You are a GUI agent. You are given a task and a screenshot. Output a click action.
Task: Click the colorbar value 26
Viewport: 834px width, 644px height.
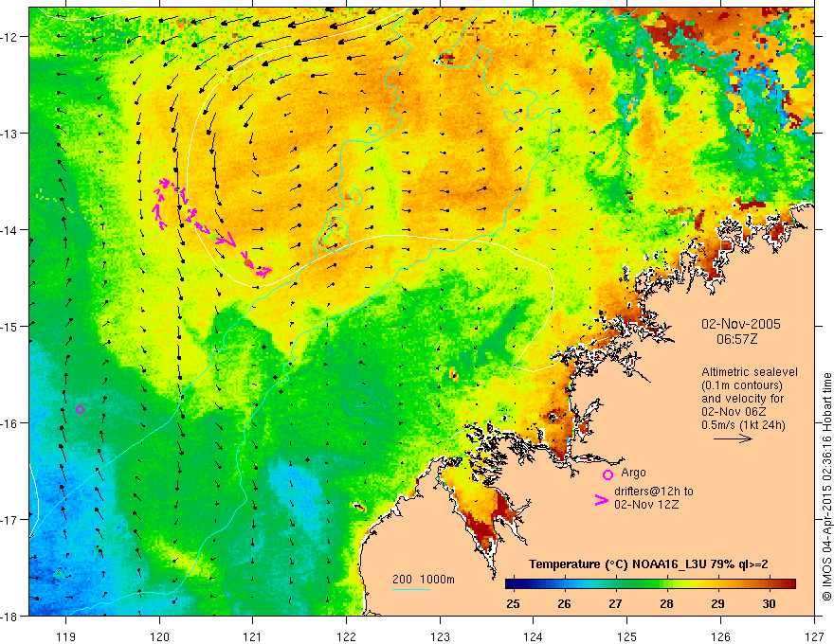click(x=564, y=603)
